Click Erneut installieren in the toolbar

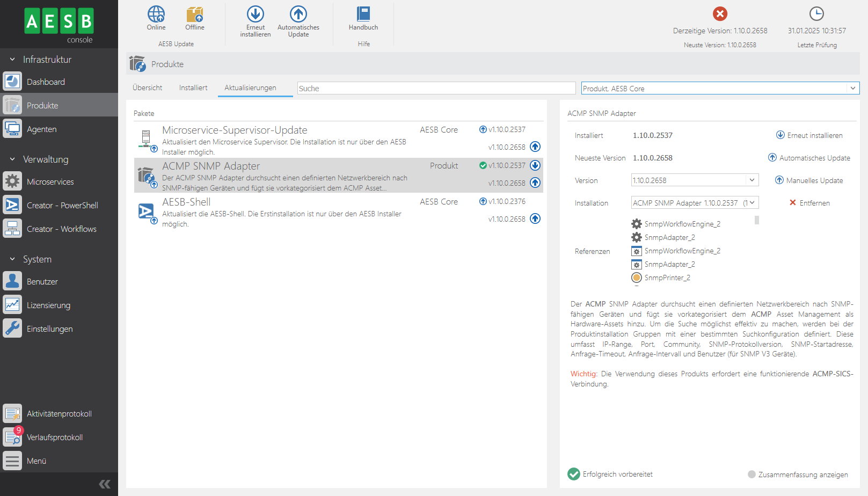click(256, 15)
